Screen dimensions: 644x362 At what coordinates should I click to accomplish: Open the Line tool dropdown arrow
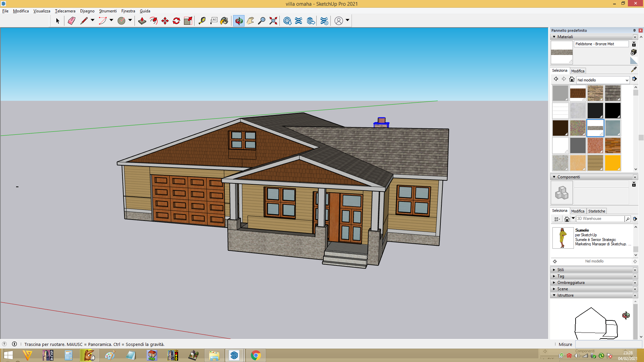click(93, 20)
